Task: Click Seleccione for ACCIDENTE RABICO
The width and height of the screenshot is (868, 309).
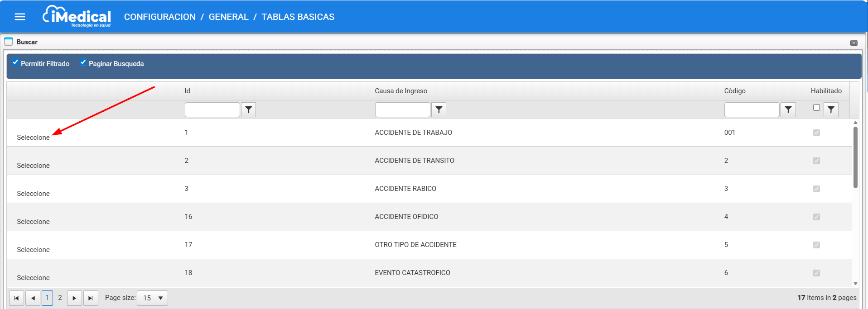Action: point(33,194)
